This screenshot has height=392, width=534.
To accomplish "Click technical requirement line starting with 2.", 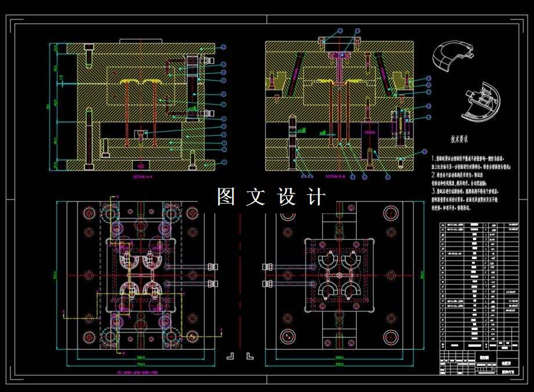I will point(457,175).
